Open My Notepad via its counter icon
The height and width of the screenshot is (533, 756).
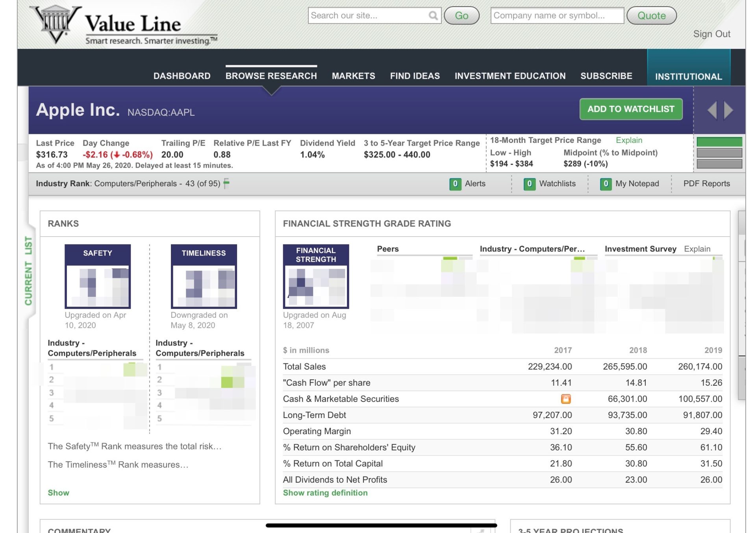tap(605, 183)
